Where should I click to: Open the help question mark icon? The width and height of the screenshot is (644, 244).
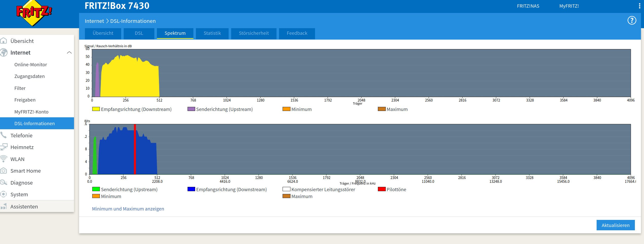[632, 20]
